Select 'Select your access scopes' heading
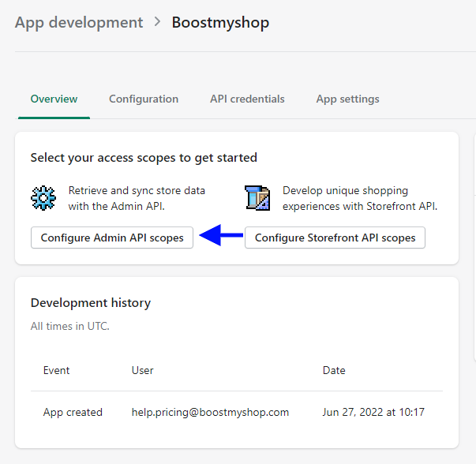 (144, 158)
